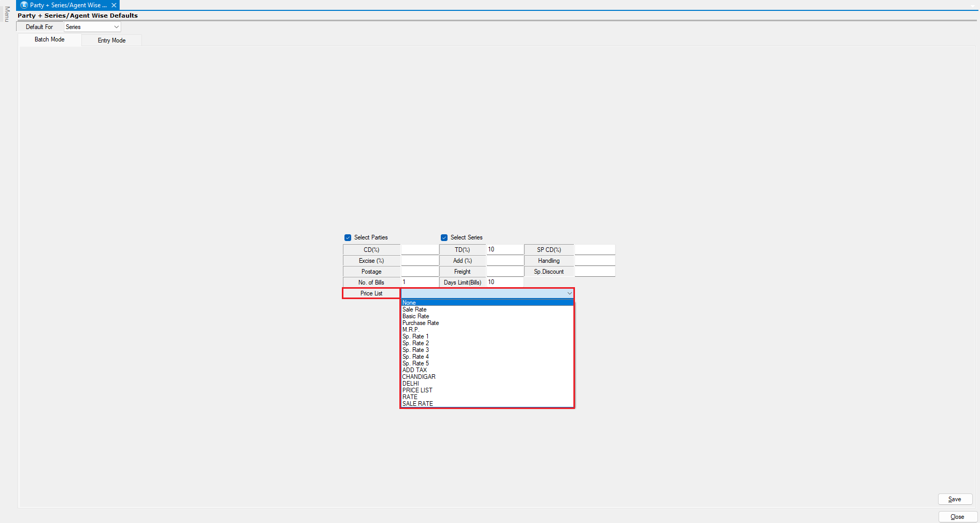Switch to the Batch Mode tab

coord(50,40)
